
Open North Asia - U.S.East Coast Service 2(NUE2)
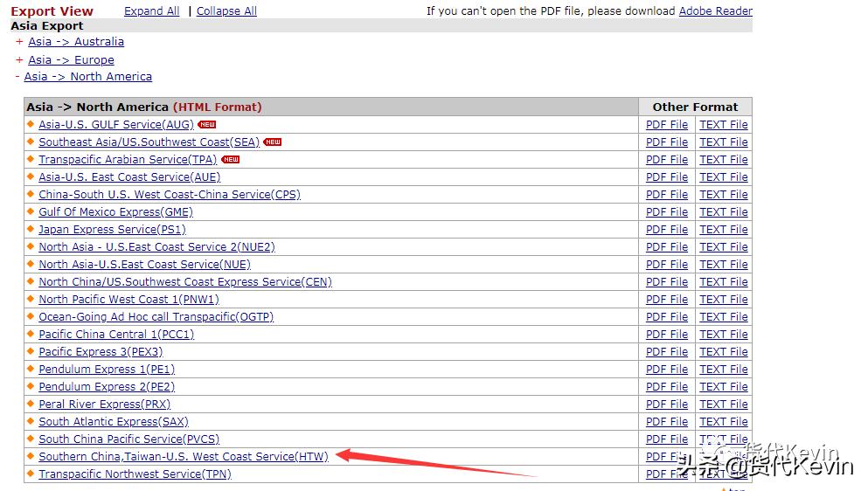[156, 247]
